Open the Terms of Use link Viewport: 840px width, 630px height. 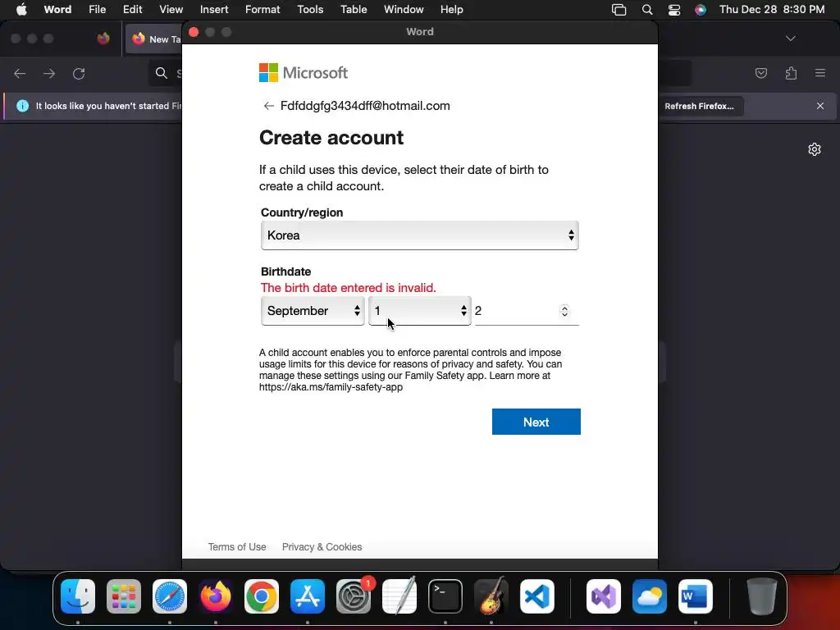coord(237,547)
